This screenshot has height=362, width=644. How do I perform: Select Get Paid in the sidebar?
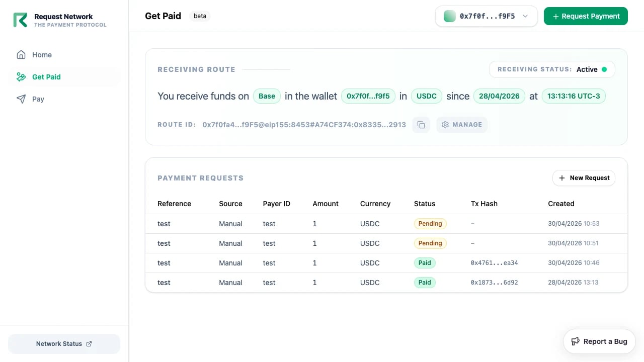(64, 77)
